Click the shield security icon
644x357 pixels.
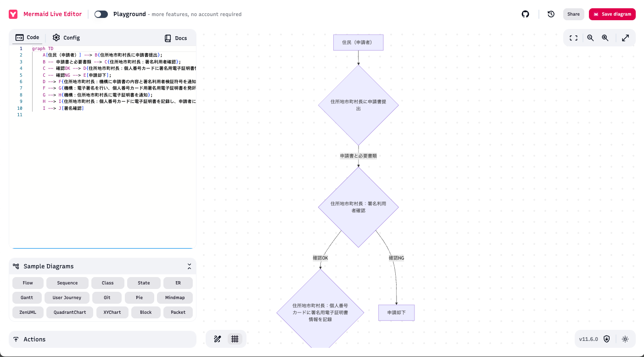point(607,339)
